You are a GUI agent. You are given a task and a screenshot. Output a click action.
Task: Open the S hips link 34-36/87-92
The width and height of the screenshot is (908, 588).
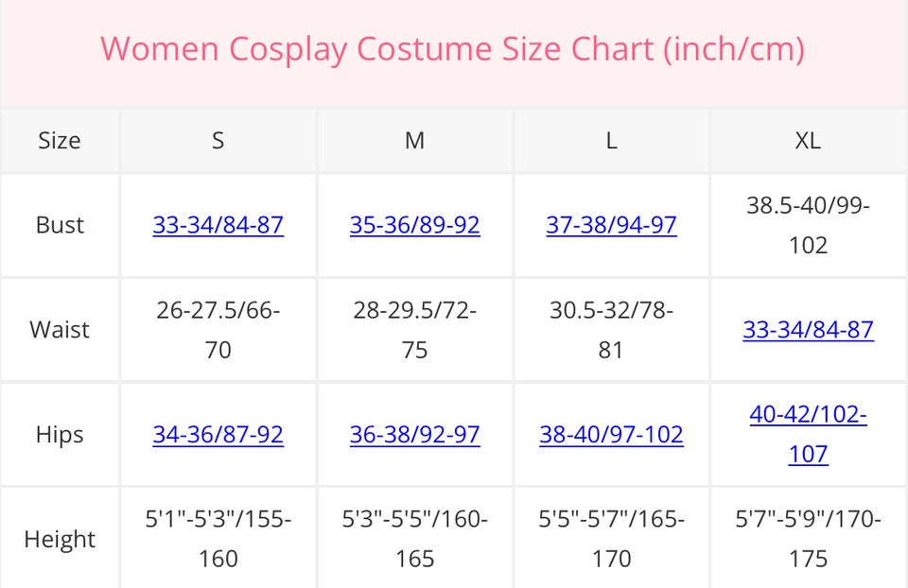coord(218,434)
